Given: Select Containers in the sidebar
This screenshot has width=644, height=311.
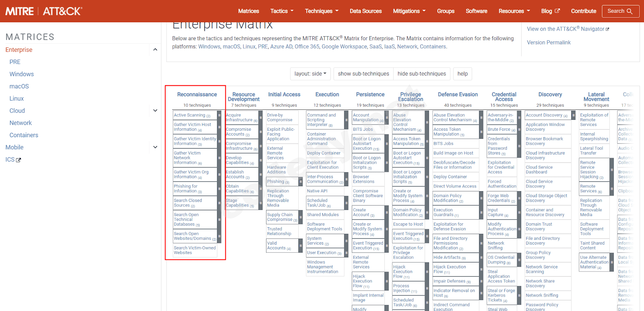Looking at the screenshot, I should click(x=24, y=135).
